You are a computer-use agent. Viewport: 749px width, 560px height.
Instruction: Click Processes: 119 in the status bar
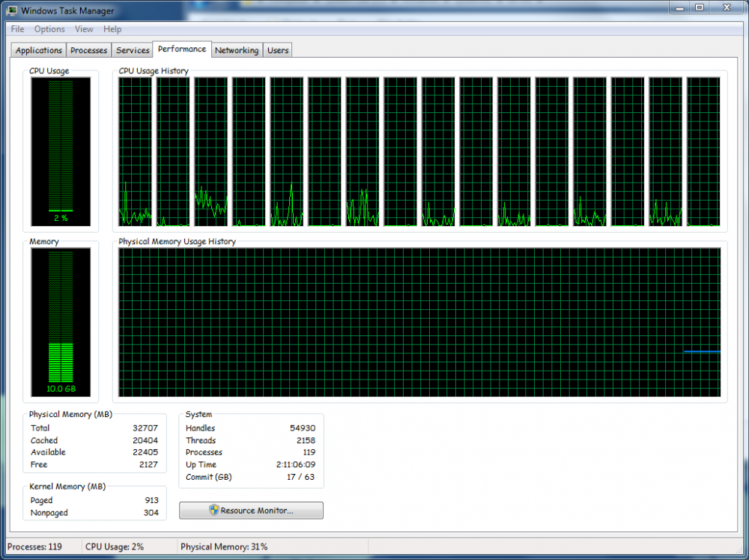pos(34,547)
